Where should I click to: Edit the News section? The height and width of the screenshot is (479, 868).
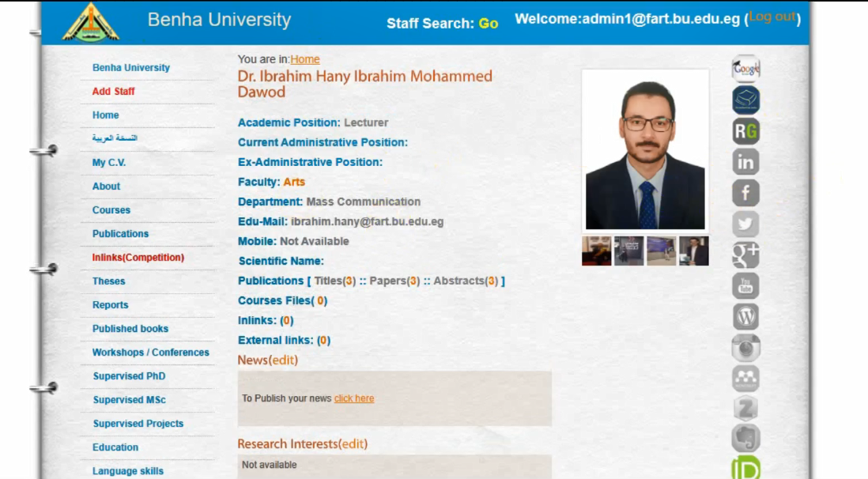coord(284,360)
